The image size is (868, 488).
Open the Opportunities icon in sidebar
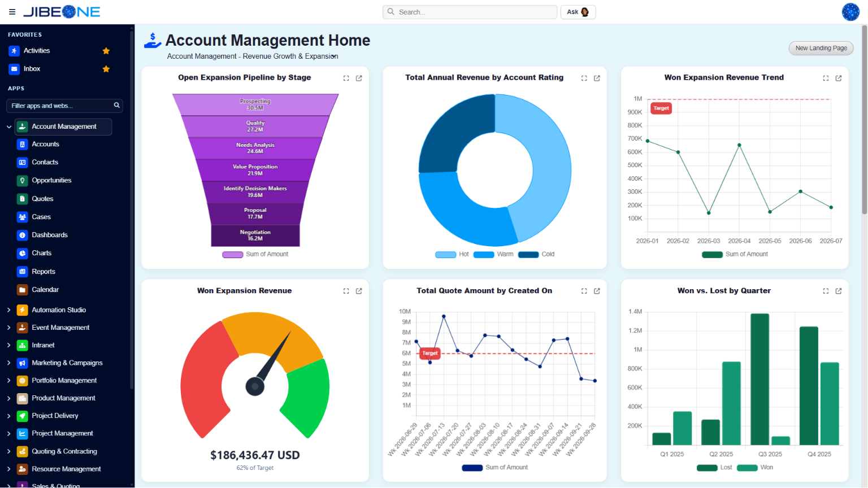22,181
